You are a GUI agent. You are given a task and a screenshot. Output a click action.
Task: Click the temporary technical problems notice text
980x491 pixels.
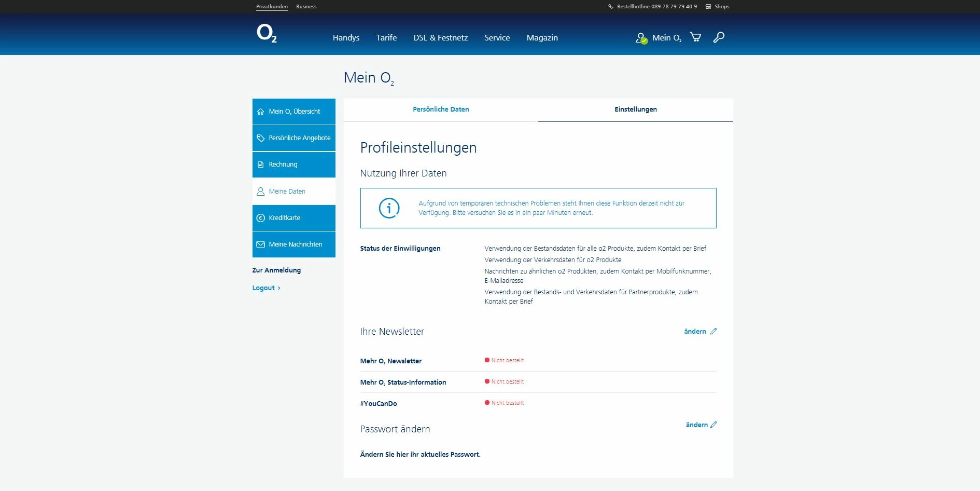click(552, 208)
